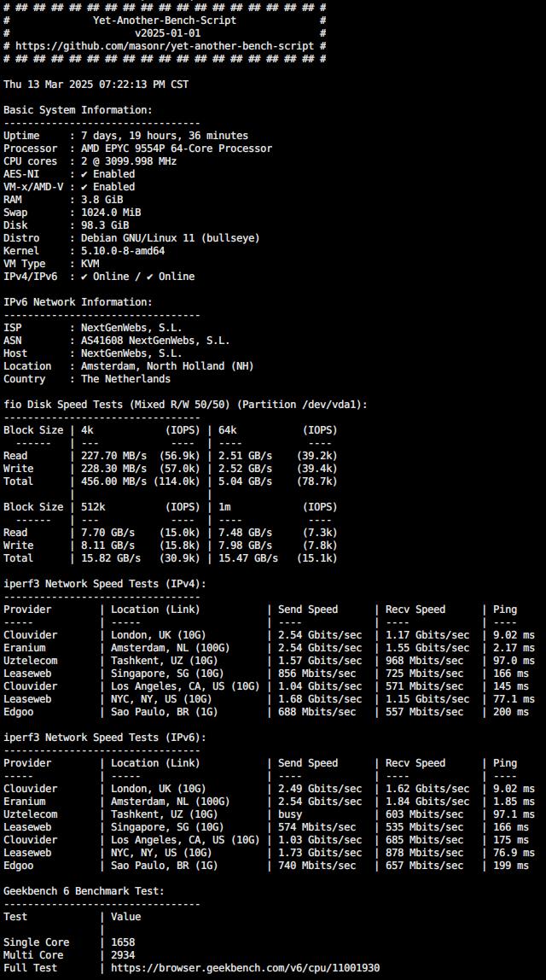Open the Geekbench full test result URL
Image resolution: width=546 pixels, height=980 pixels.
pyautogui.click(x=245, y=968)
